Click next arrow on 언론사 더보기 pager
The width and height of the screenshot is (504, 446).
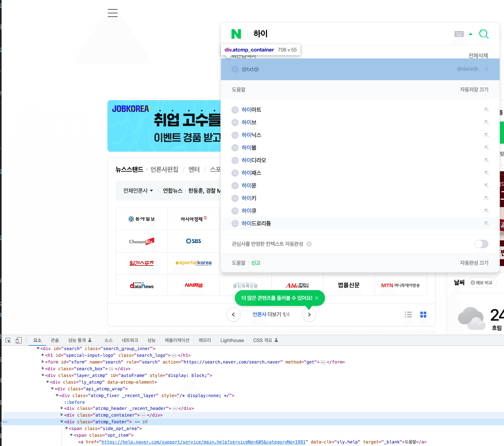pyautogui.click(x=309, y=314)
